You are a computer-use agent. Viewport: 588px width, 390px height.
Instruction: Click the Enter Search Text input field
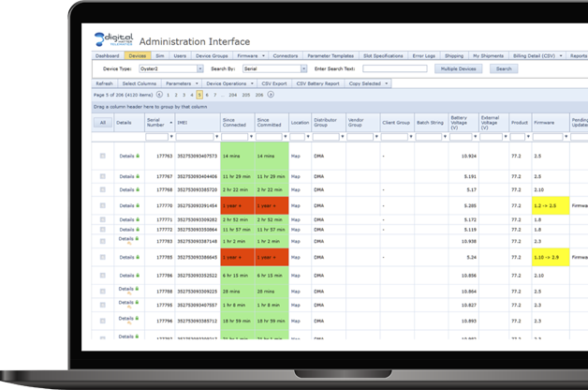[394, 68]
